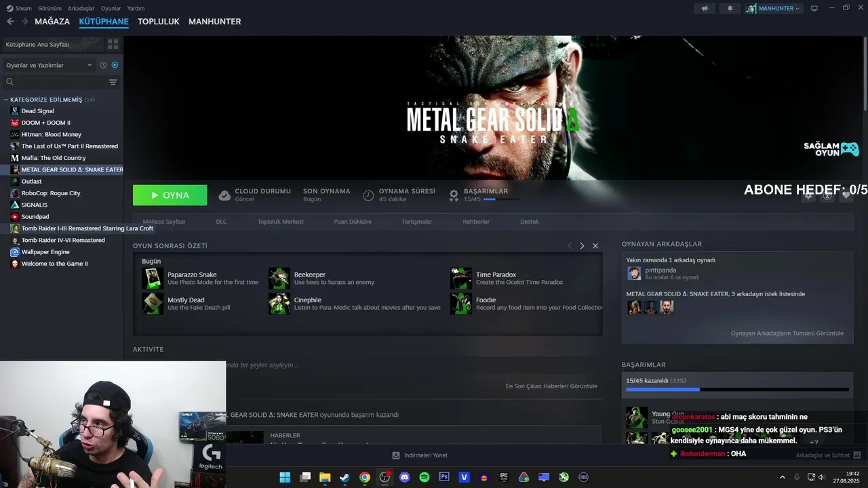The height and width of the screenshot is (488, 868).
Task: Open the Steam menu
Action: pos(19,8)
